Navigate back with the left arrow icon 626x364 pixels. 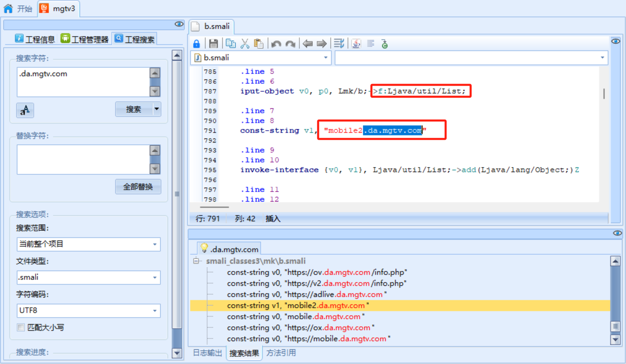308,43
